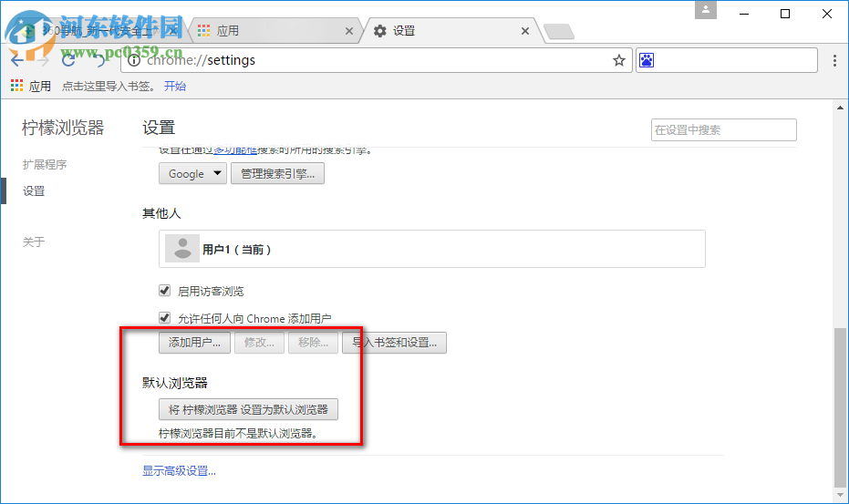Click the Baidu search box beside the address bar

coord(727,60)
